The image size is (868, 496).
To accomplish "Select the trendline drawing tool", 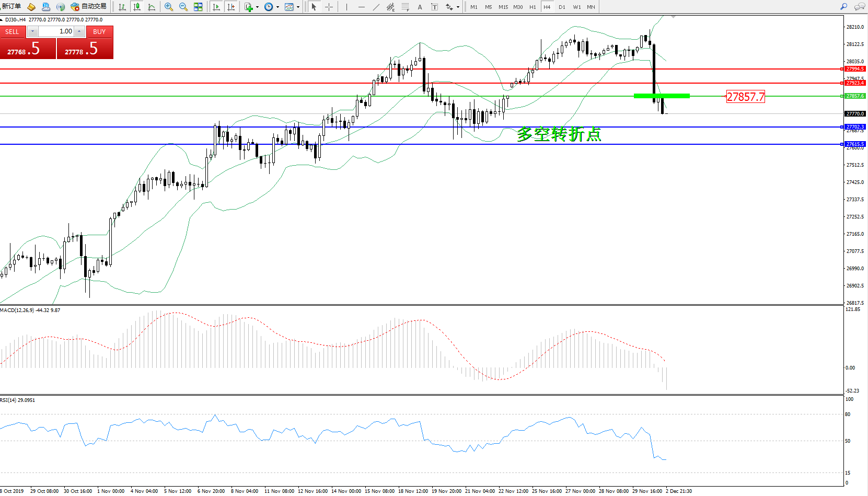I will click(376, 7).
